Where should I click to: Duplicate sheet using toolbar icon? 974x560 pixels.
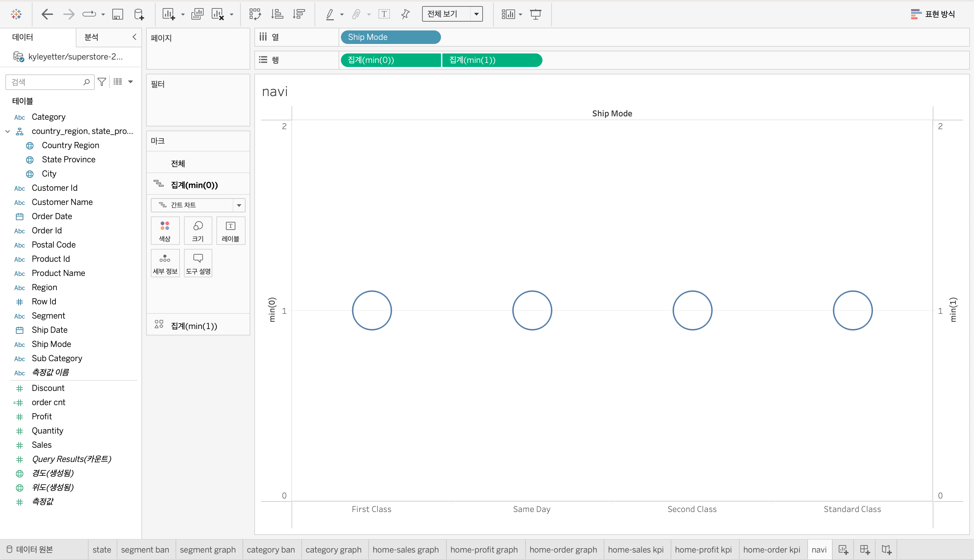(197, 14)
